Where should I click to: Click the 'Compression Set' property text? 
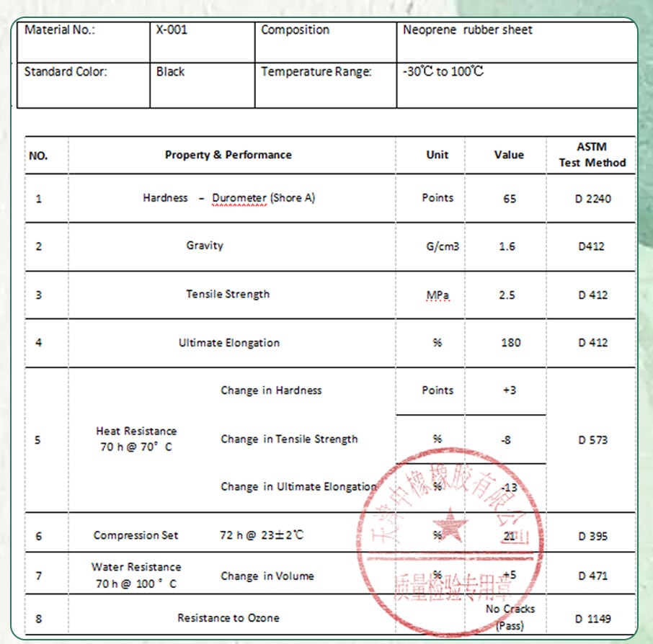[x=136, y=535]
